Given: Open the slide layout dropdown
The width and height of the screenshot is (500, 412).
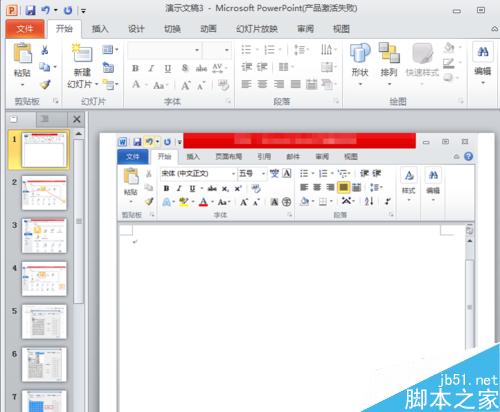Looking at the screenshot, I should (110, 50).
